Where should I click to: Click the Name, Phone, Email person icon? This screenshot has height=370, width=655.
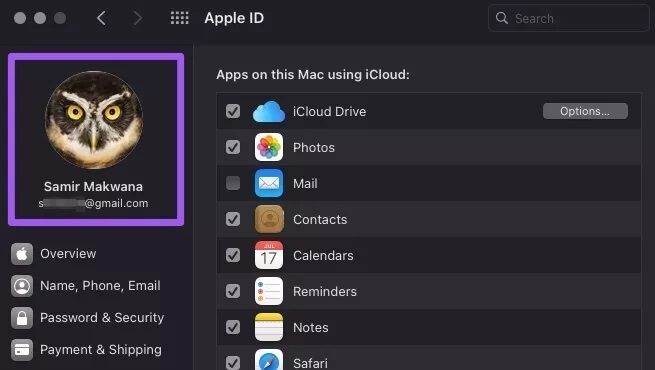[22, 286]
